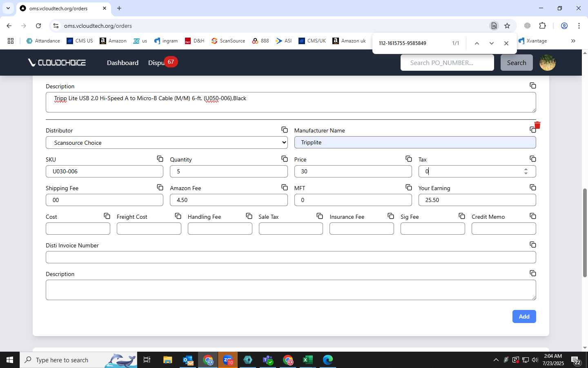Viewport: 588px width, 368px height.
Task: Click the page vertical scrollbar thumb
Action: click(x=585, y=233)
